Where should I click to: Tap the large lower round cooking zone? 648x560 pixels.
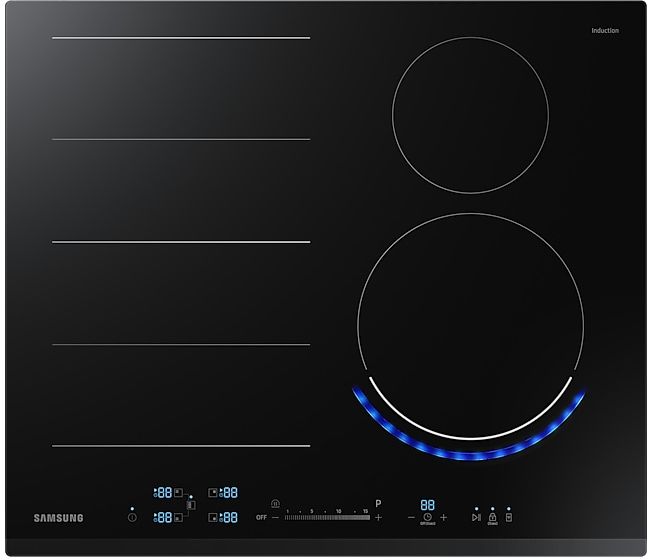click(x=471, y=326)
